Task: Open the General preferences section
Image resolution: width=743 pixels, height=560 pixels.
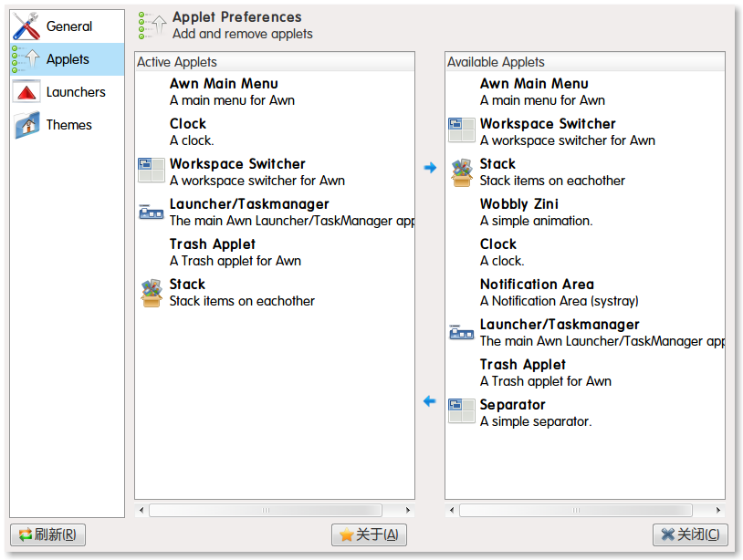Action: coord(67,26)
